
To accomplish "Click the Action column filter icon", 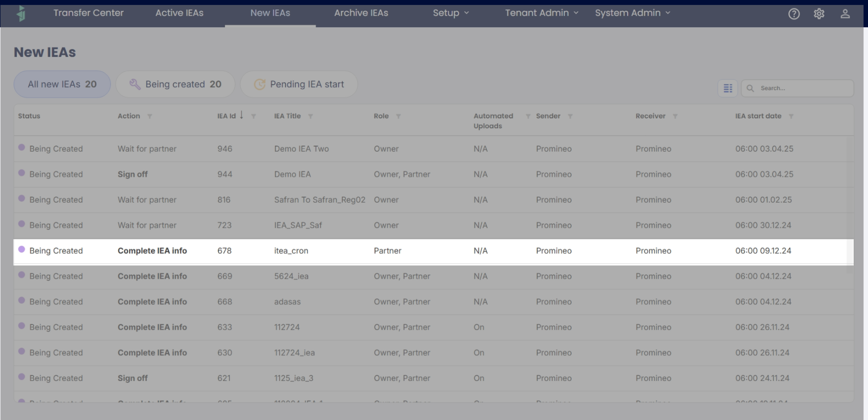I will [x=150, y=116].
